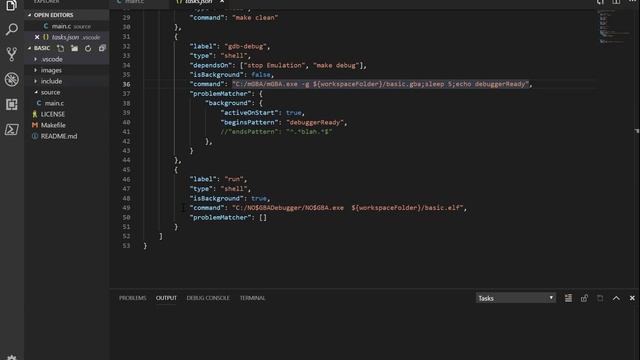Switch to the Debug Console tab

(208, 298)
